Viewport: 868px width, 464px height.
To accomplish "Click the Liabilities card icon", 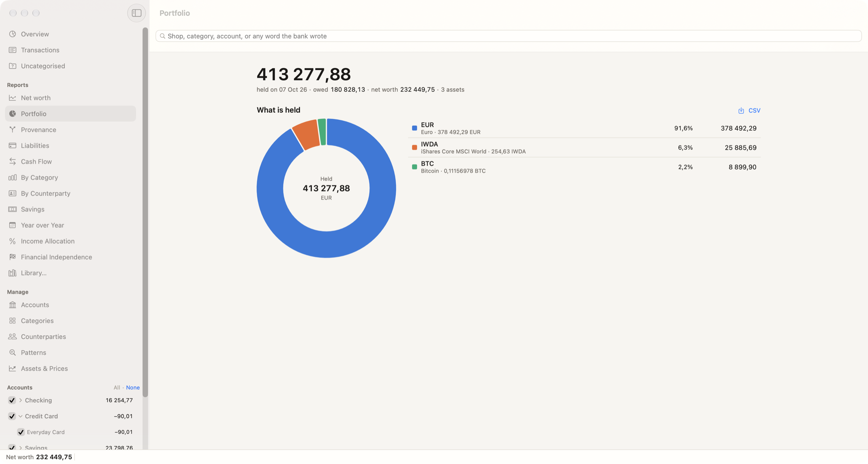I will [x=13, y=145].
